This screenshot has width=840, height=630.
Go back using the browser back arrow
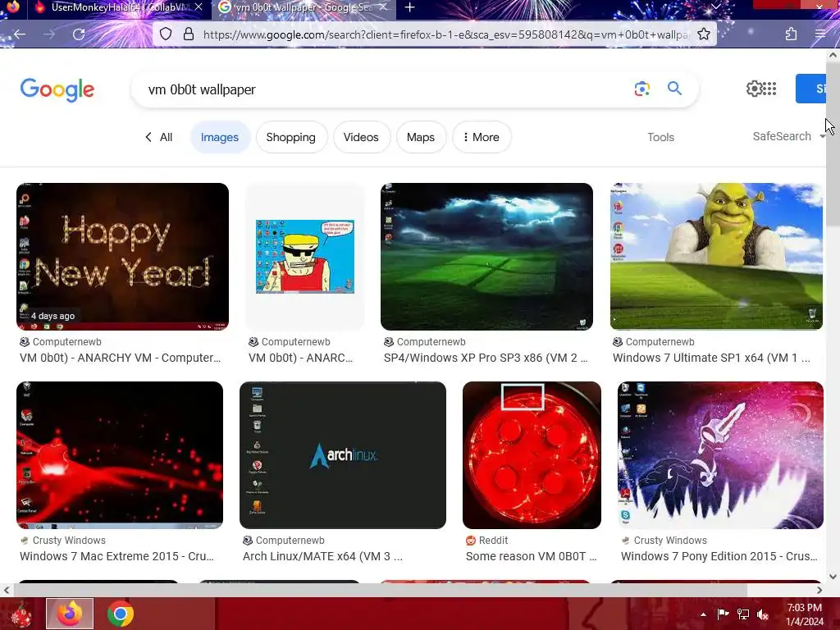20,34
